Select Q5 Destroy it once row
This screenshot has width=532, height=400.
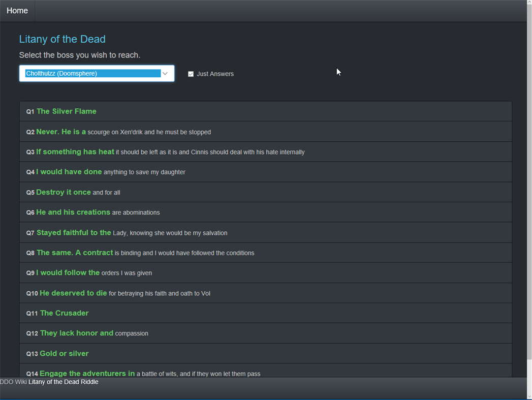tap(266, 192)
